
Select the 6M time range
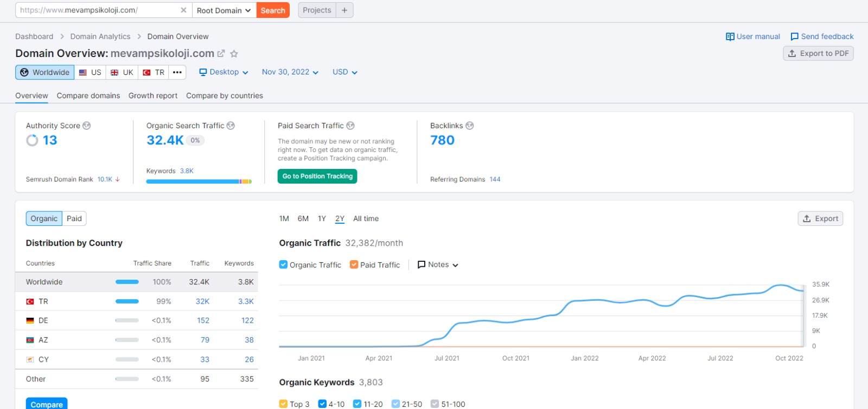tap(303, 218)
